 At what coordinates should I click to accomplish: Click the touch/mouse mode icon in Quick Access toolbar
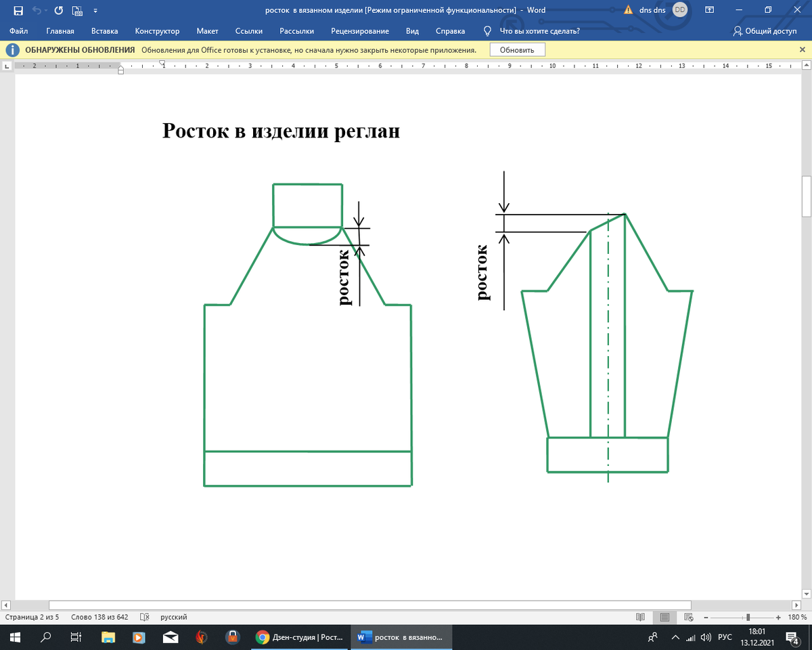[77, 10]
